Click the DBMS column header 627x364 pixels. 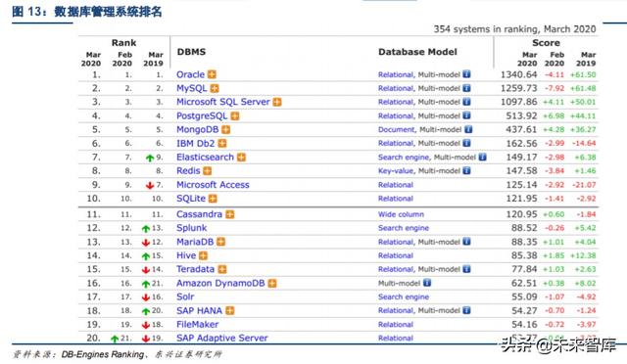click(191, 52)
